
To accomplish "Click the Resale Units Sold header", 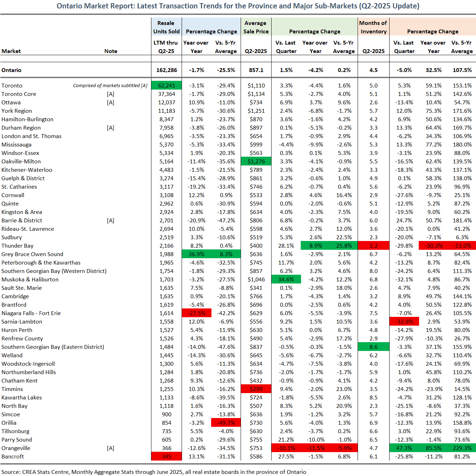I will (x=166, y=27).
